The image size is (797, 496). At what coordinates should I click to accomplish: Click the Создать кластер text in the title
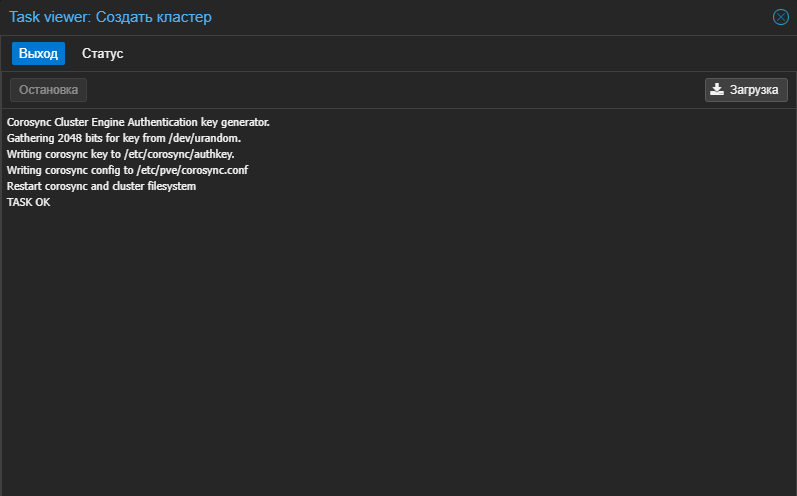click(x=154, y=17)
